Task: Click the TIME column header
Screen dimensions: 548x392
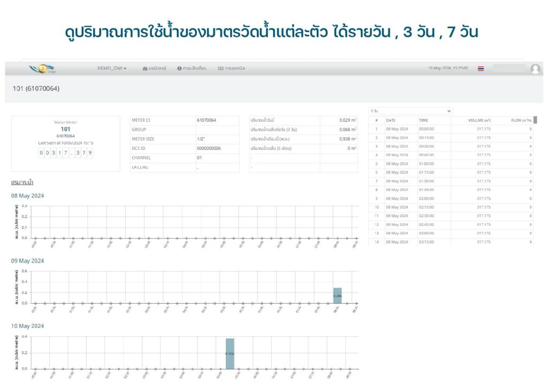Action: point(423,120)
